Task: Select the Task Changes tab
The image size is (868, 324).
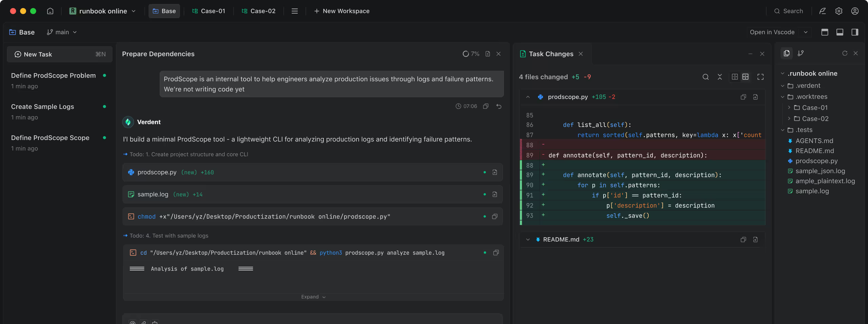Action: click(551, 54)
